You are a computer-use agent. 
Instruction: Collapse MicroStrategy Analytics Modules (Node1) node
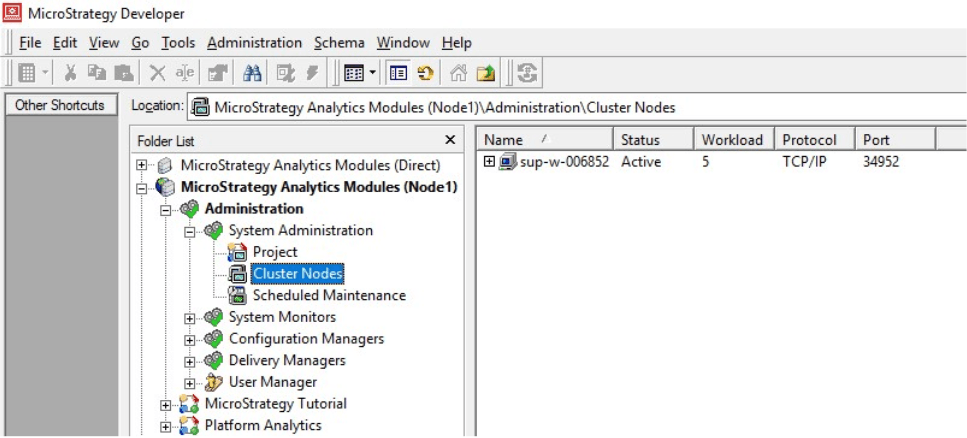[142, 188]
